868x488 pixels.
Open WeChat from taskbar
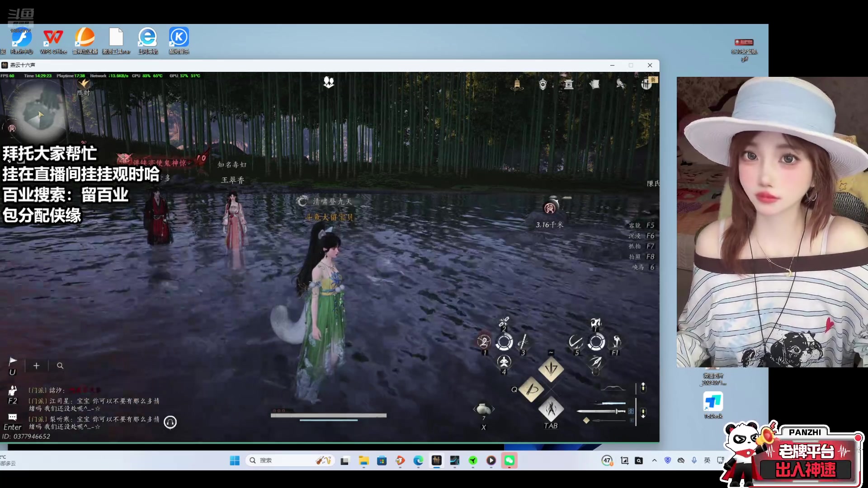509,460
